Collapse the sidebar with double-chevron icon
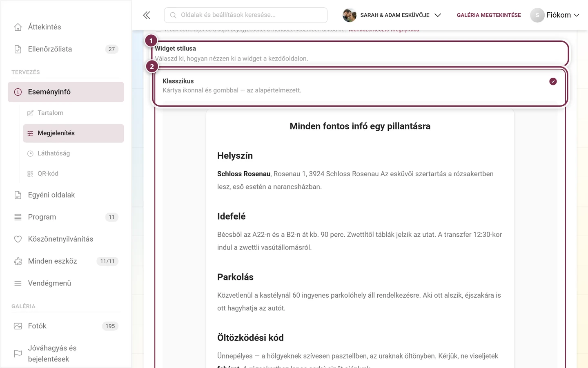588x368 pixels. click(x=147, y=15)
